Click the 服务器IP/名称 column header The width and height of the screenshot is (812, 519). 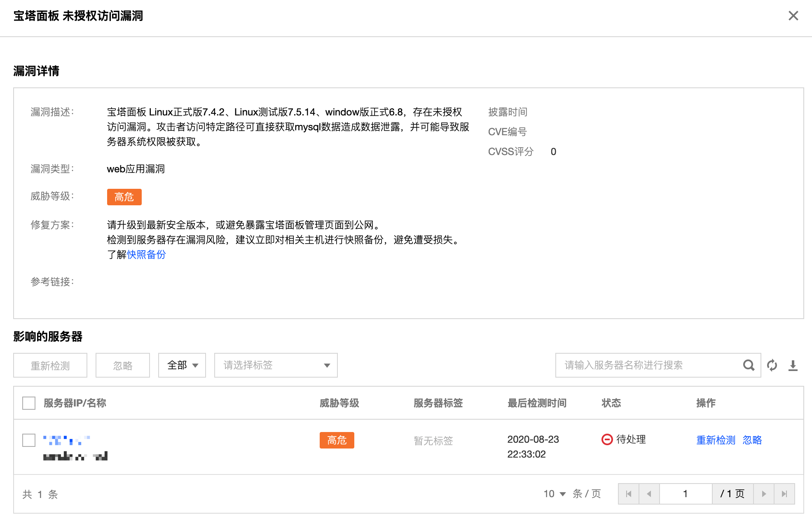(x=75, y=403)
